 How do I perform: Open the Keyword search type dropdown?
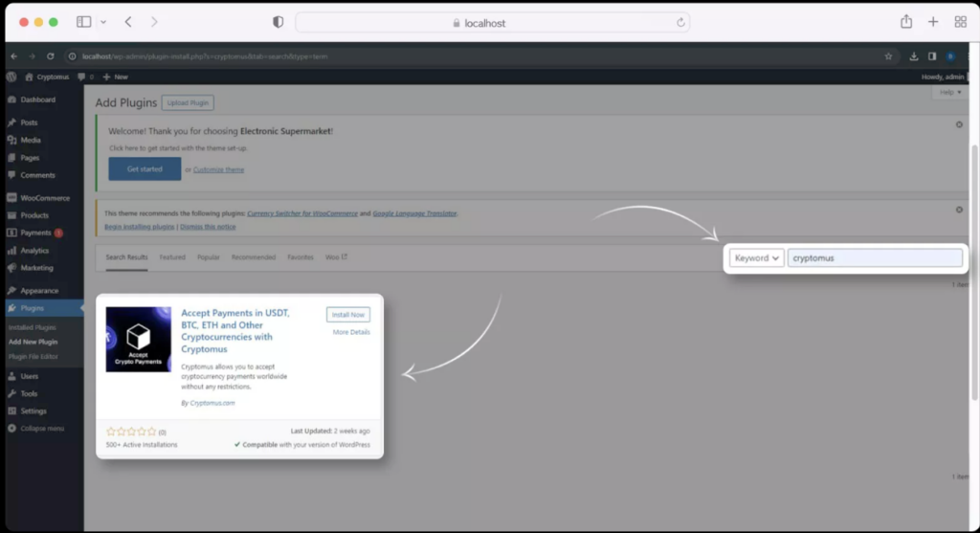[756, 257]
